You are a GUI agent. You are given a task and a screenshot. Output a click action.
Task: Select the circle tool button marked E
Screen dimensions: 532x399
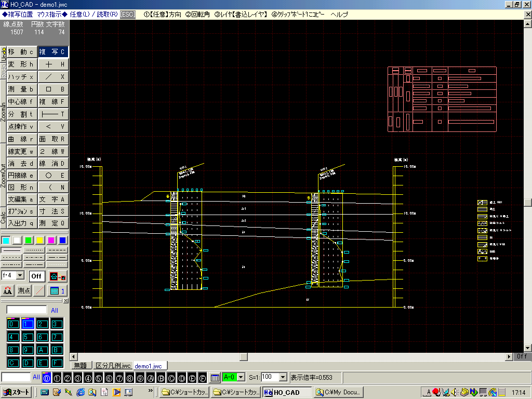click(x=54, y=176)
